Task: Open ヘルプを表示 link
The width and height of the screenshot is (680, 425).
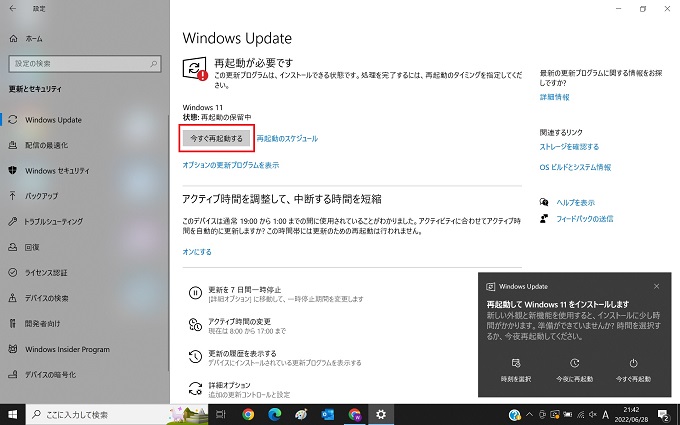Action: coord(575,203)
